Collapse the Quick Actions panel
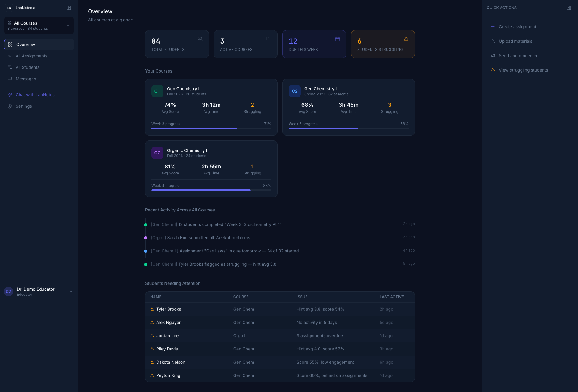Image resolution: width=578 pixels, height=392 pixels. (569, 8)
